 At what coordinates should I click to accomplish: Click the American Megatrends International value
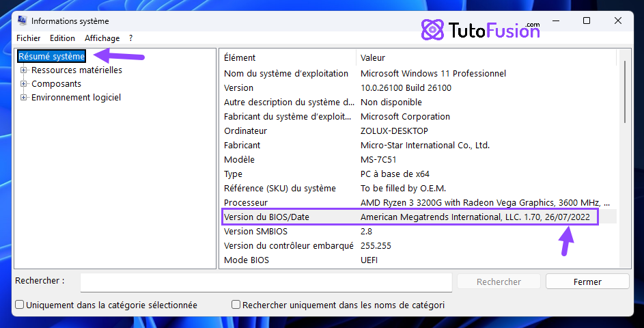[x=475, y=217]
